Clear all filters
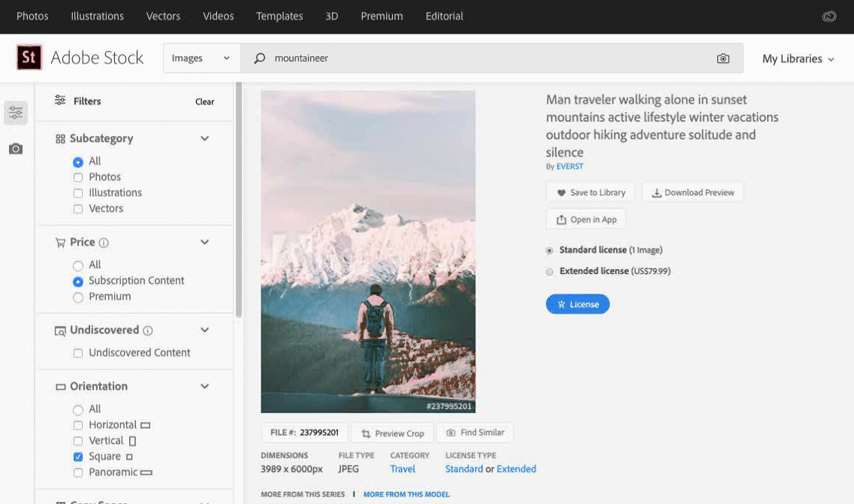The image size is (854, 504). [205, 101]
